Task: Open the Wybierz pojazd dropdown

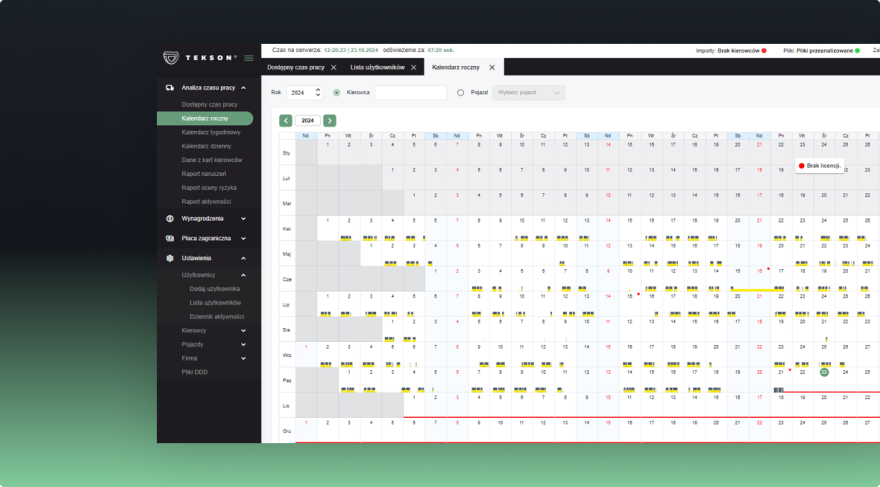Action: tap(528, 92)
